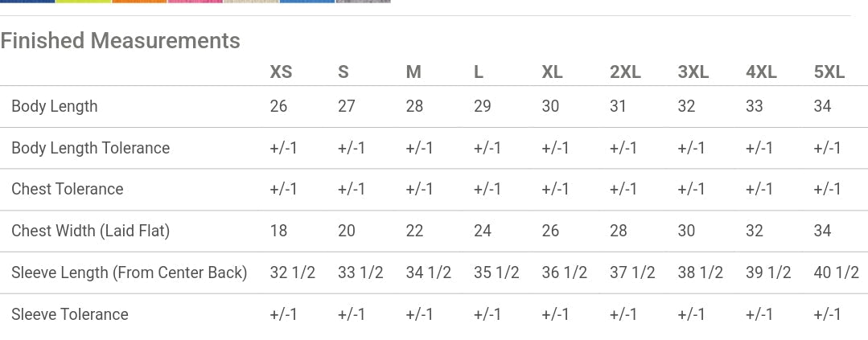Pick the royal blue color swatch

coord(307,1)
